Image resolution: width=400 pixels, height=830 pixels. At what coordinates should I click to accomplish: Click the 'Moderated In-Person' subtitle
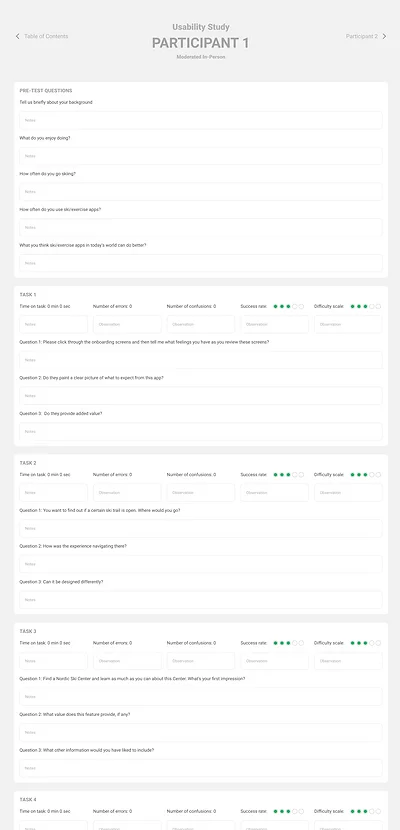[201, 57]
